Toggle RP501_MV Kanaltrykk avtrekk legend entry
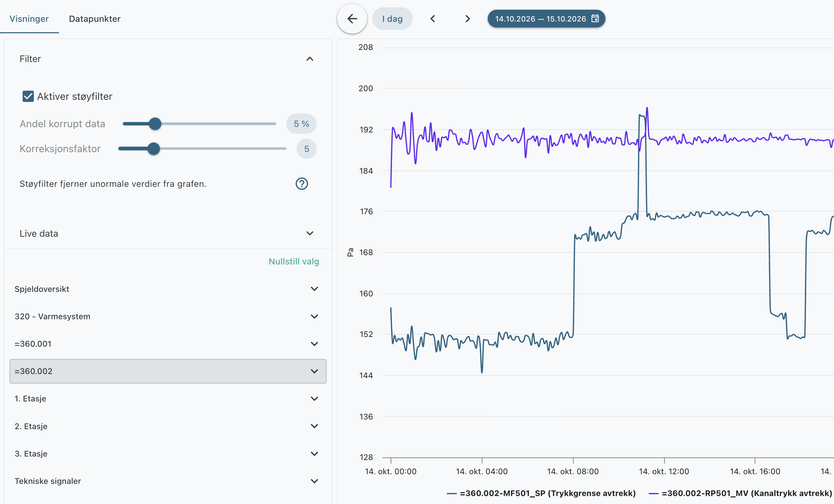Viewport: 834px width, 504px height. pyautogui.click(x=740, y=493)
